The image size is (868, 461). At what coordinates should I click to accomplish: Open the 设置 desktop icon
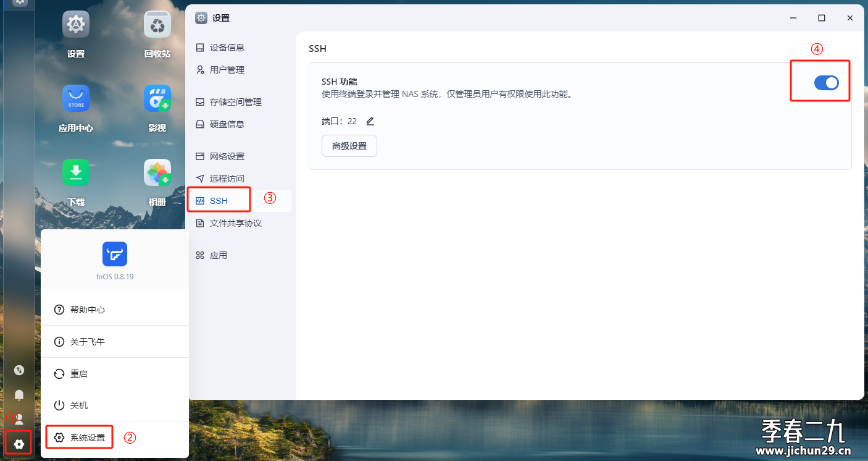pos(76,25)
